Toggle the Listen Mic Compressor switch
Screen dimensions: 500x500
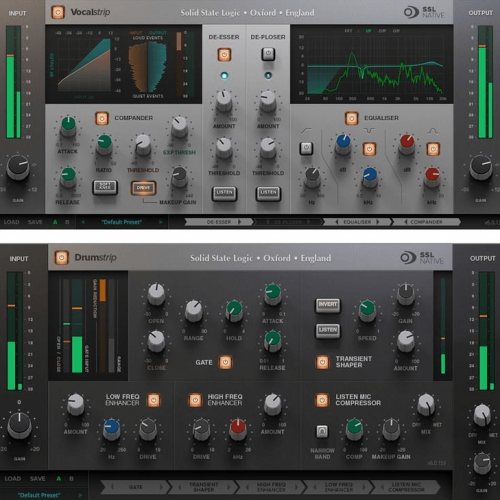322,400
